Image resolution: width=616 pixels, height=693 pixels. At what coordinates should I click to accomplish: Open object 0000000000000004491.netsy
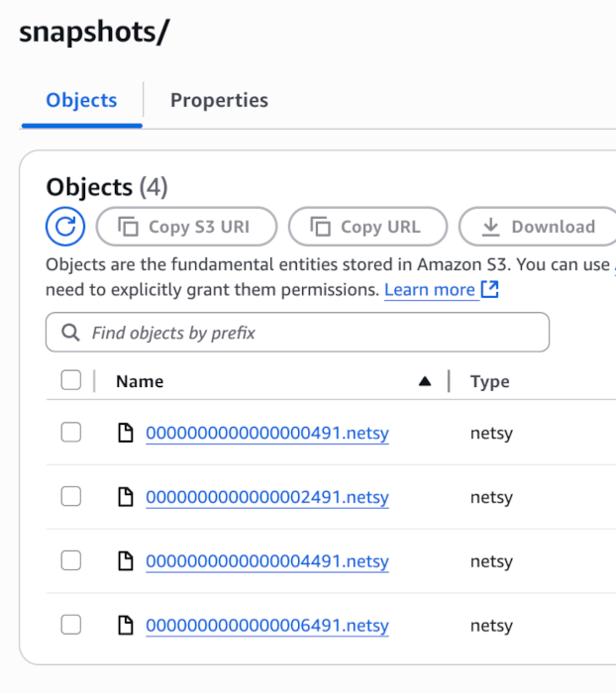[x=267, y=561]
